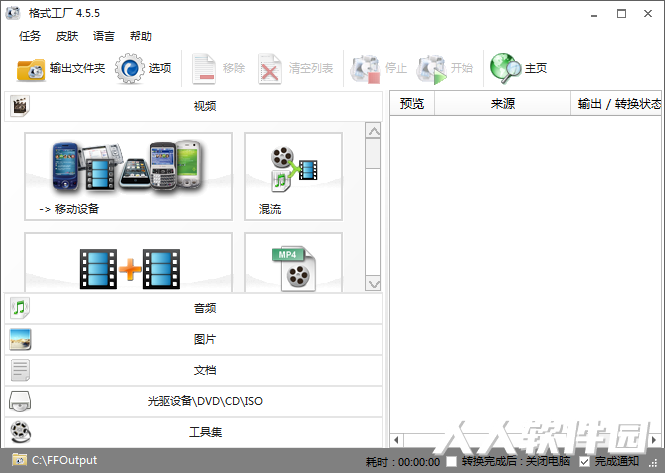The width and height of the screenshot is (665, 473).
Task: Click the 选项 options gear icon
Action: click(x=130, y=68)
